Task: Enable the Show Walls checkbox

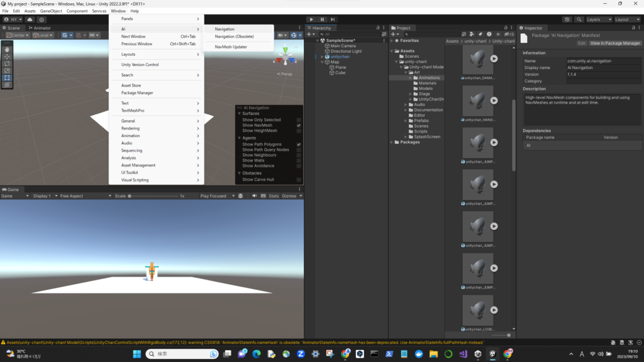Action: click(x=299, y=161)
